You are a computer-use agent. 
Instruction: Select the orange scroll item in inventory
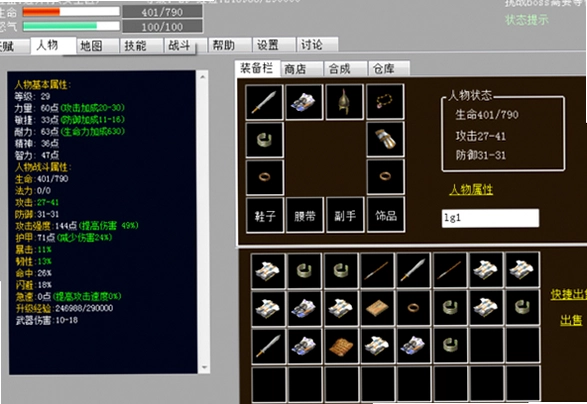coord(341,346)
